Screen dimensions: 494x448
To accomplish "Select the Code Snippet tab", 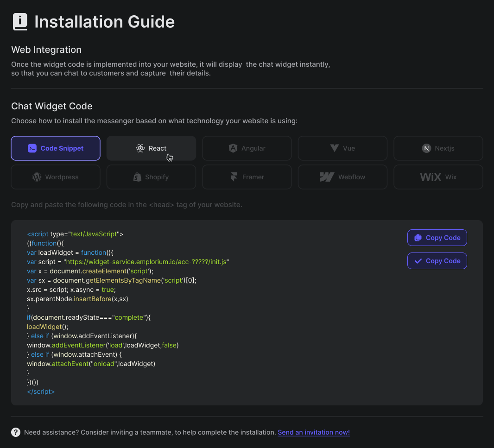I will [x=56, y=148].
